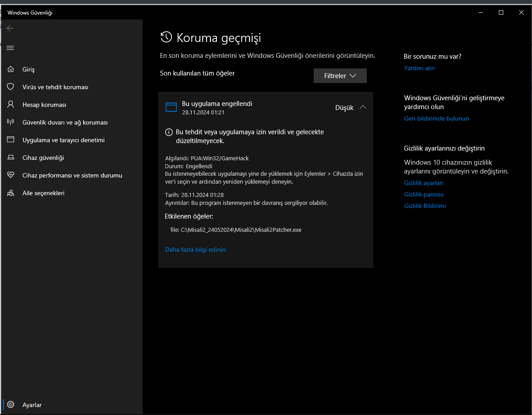
Task: Click the person icon for Hesap koruması
Action: [x=11, y=105]
